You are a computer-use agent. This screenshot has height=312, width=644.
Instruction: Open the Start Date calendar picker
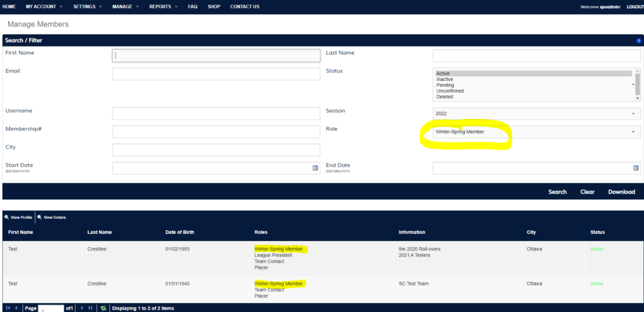coord(315,168)
